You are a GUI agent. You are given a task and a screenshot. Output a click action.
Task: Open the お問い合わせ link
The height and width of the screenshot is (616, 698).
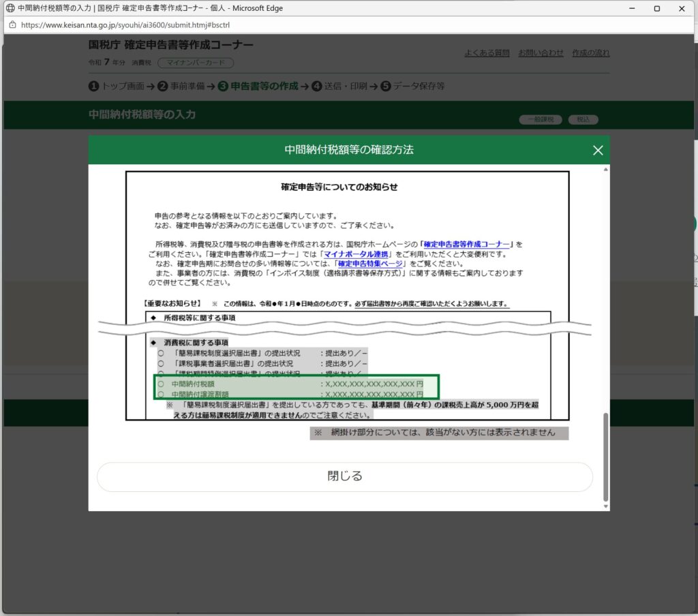pos(541,53)
